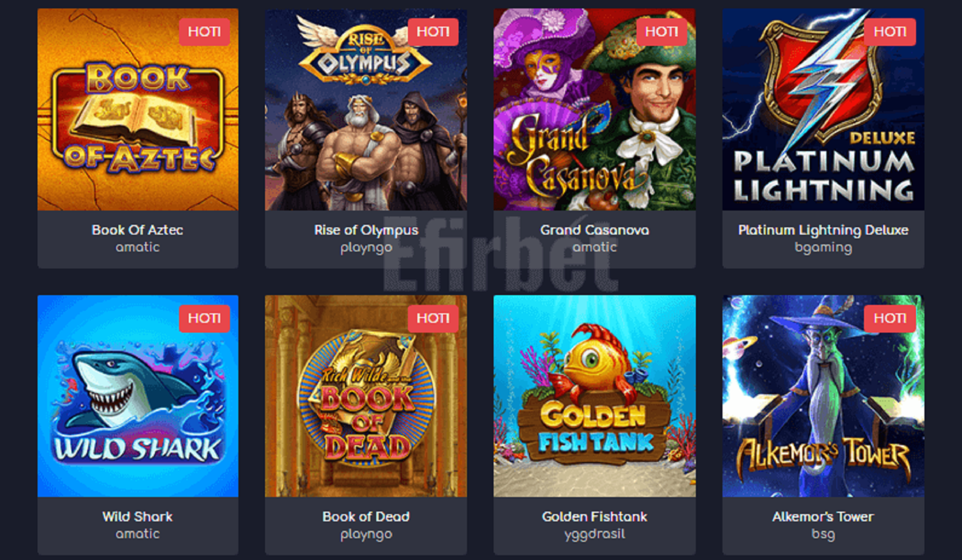
Task: Click the Rise of Olympus title text
Action: (366, 230)
